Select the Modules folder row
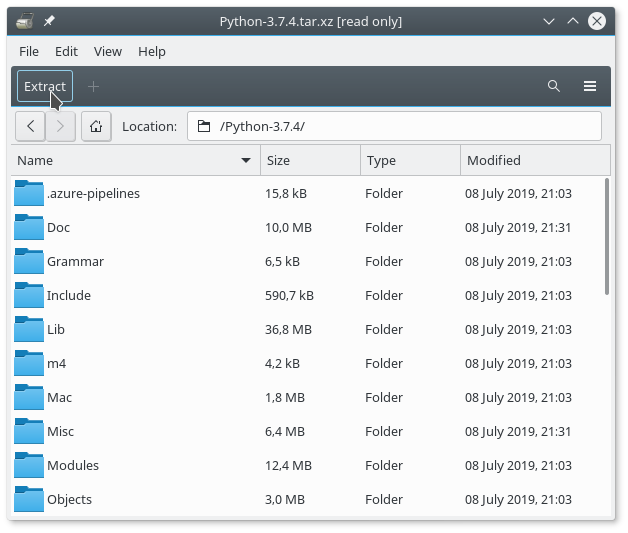 click(x=300, y=465)
